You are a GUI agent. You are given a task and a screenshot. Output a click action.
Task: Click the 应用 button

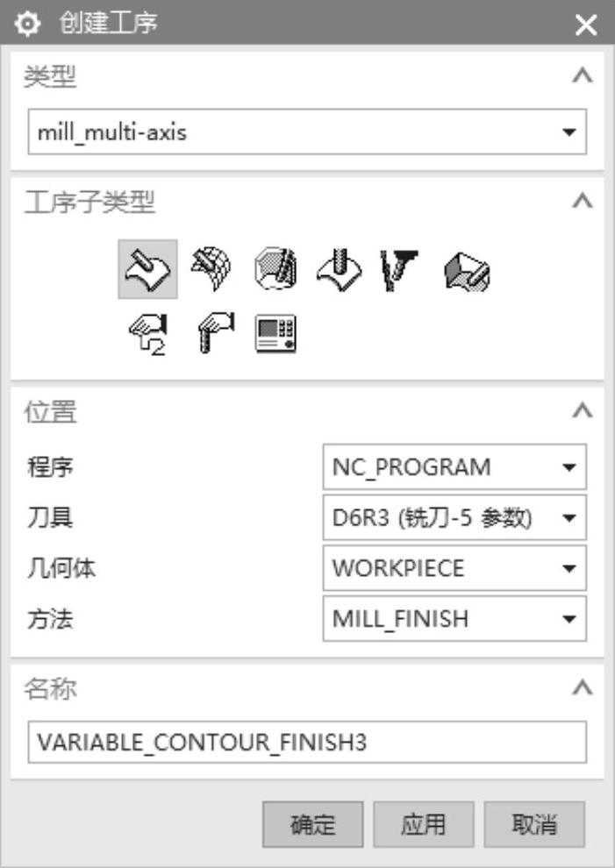click(x=423, y=824)
